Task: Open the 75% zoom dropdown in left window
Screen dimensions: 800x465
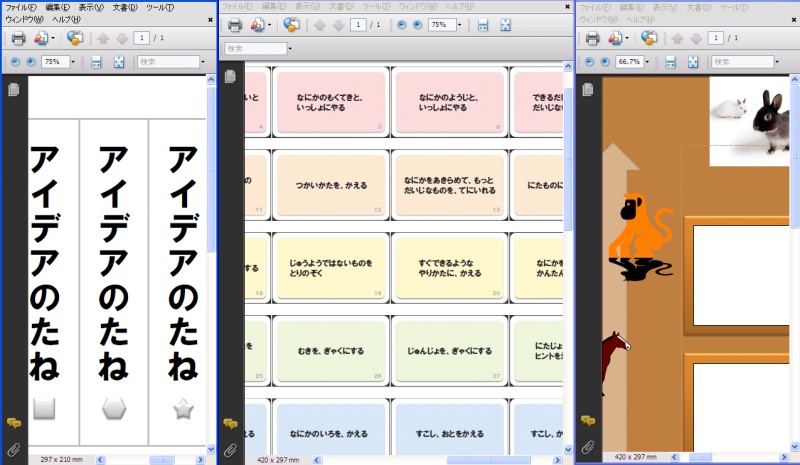Action: tap(73, 62)
